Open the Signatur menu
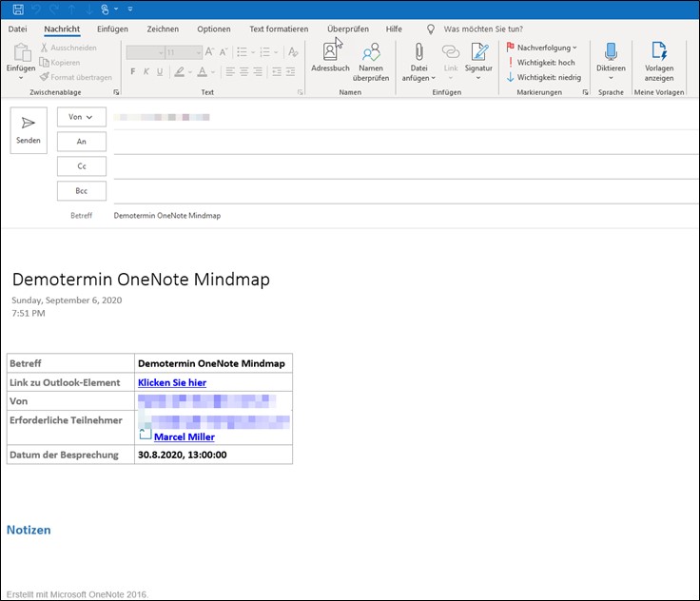 pyautogui.click(x=478, y=61)
